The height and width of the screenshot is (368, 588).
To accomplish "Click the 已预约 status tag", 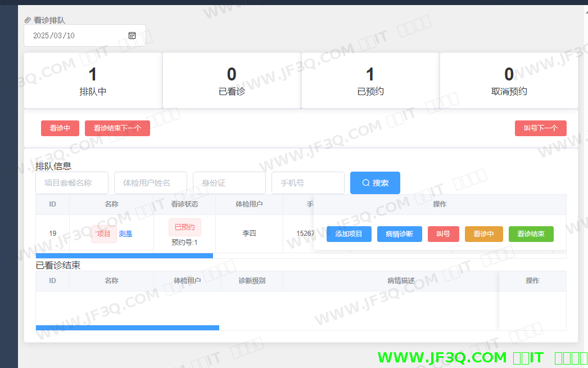I will tap(184, 227).
